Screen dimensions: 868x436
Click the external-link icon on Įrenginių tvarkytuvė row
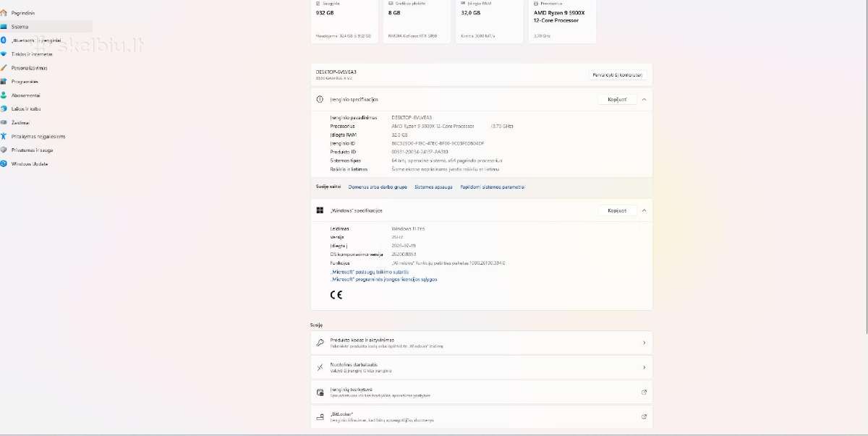click(644, 393)
